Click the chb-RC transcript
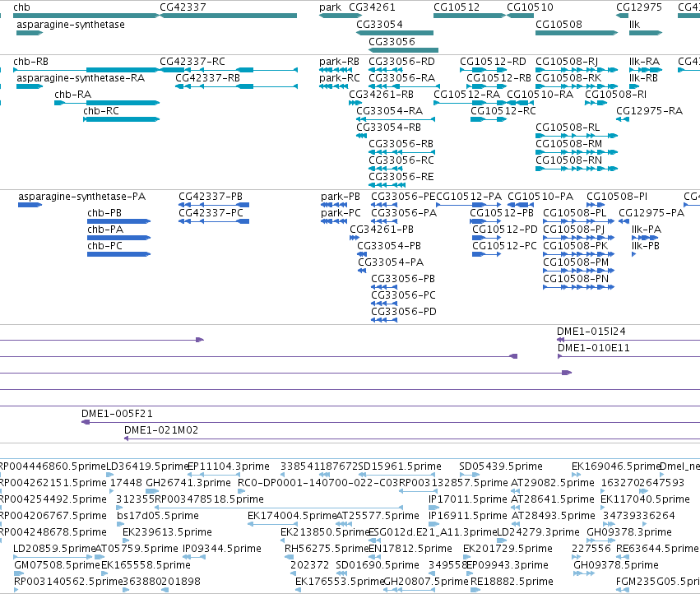700x594 pixels. click(122, 119)
